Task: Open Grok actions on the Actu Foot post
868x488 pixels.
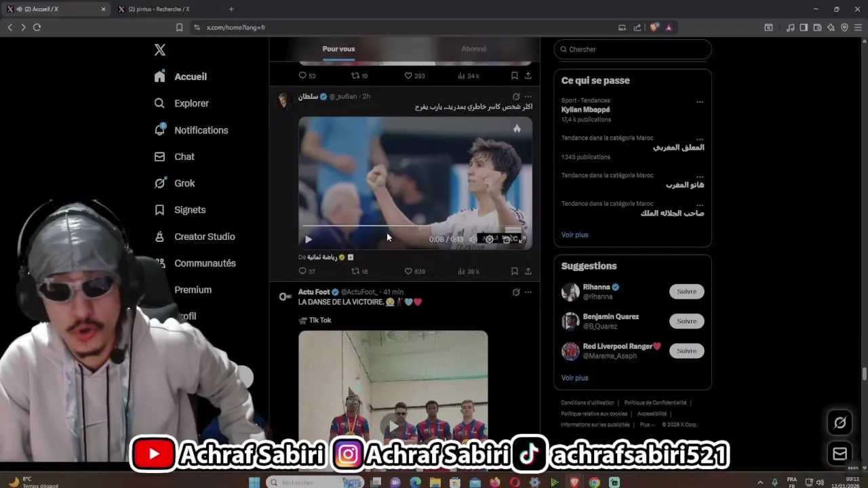Action: click(x=516, y=292)
